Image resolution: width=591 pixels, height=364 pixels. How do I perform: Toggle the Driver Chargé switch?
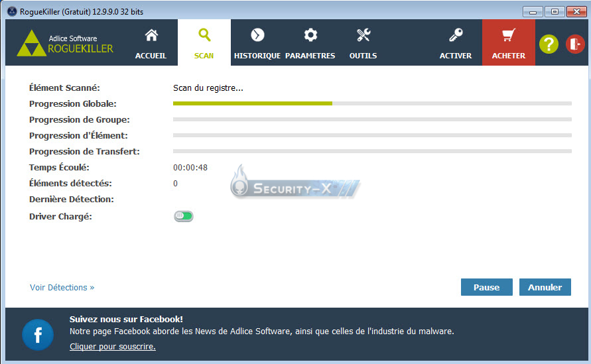point(184,216)
